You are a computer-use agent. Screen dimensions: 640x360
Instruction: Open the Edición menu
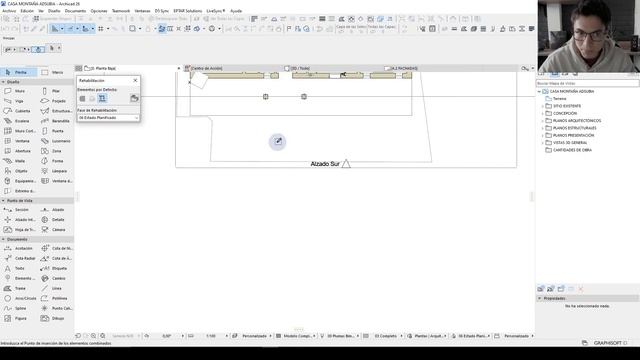[x=27, y=11]
